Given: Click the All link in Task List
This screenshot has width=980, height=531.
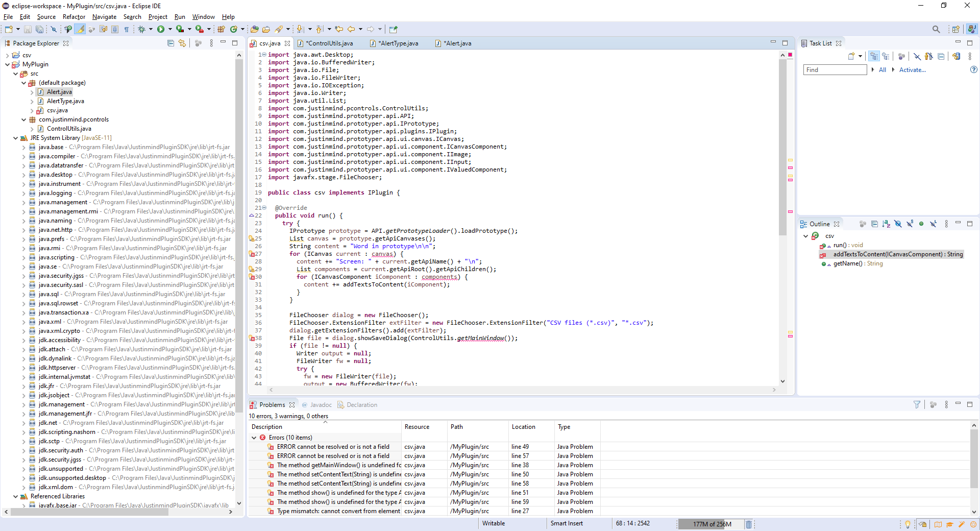Looking at the screenshot, I should [x=882, y=70].
